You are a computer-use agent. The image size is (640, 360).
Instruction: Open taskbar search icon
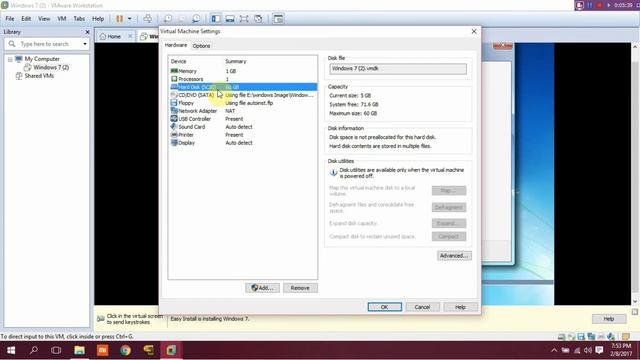click(x=34, y=350)
